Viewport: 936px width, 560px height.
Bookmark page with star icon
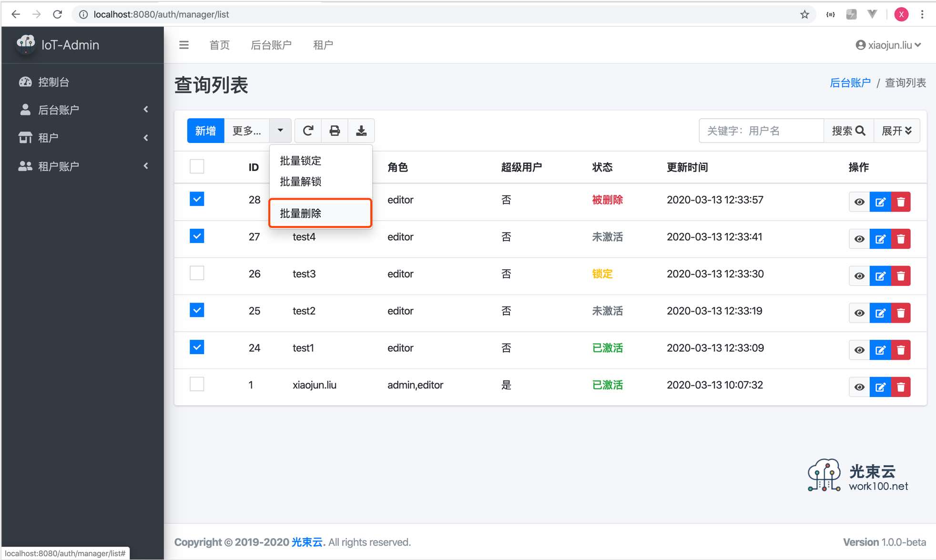point(804,14)
